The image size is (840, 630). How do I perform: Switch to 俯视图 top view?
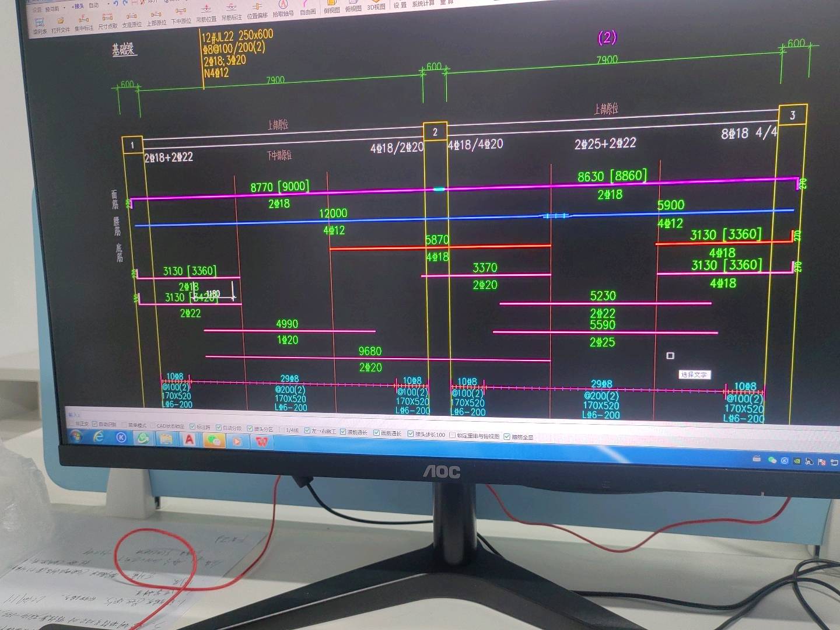point(353,6)
